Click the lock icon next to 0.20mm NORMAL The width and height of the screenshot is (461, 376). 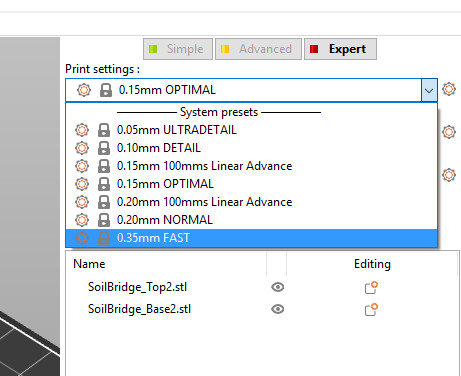(104, 220)
